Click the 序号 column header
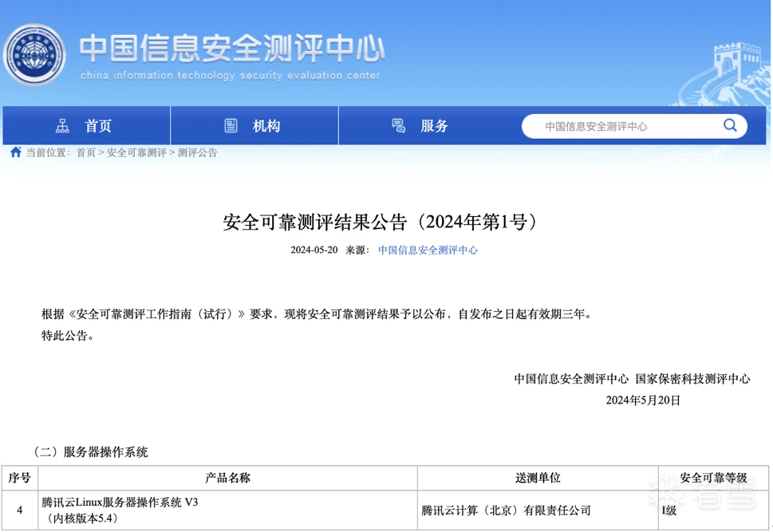The height and width of the screenshot is (532, 773). 20,478
